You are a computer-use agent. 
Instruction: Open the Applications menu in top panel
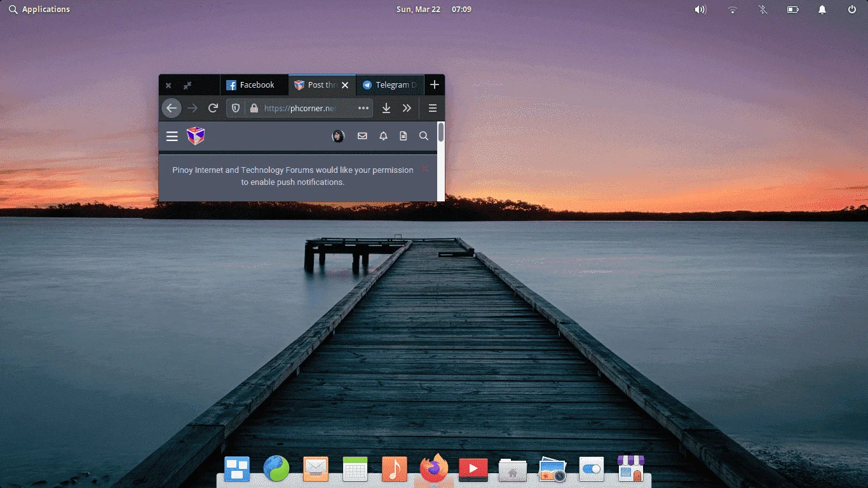pyautogui.click(x=39, y=10)
